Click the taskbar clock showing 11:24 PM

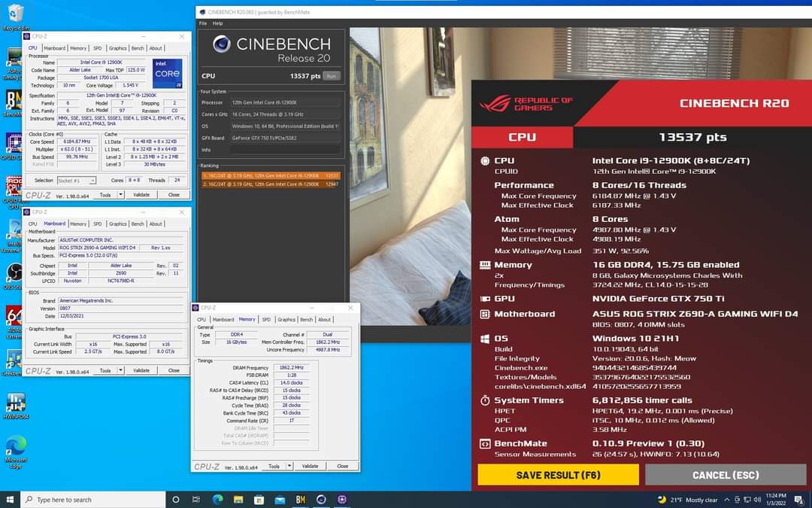click(776, 500)
